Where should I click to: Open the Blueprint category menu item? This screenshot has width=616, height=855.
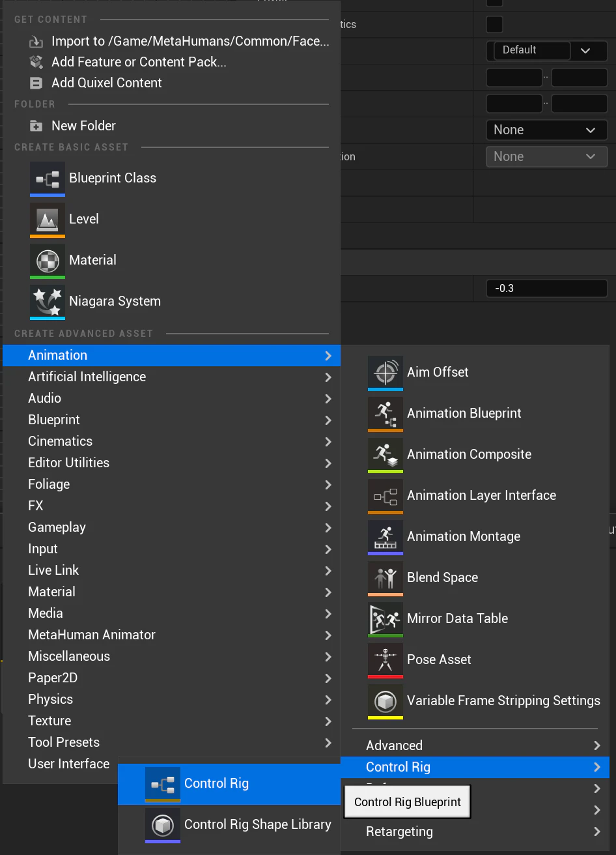(x=172, y=420)
